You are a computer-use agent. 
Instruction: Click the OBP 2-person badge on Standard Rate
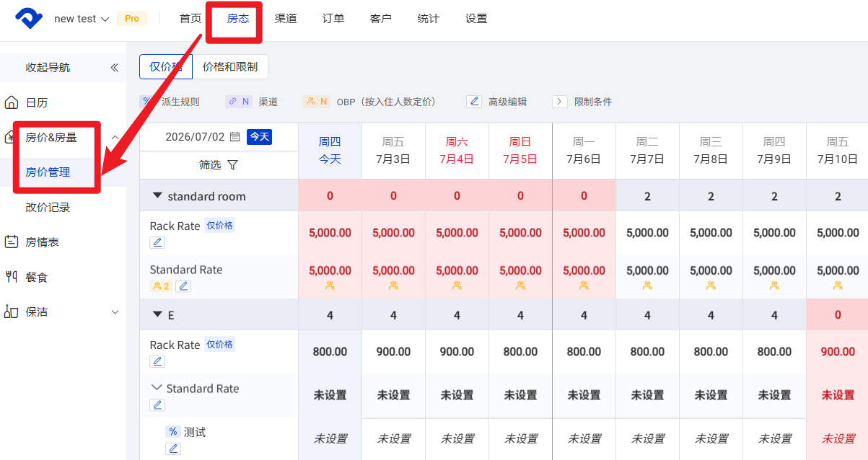[161, 286]
